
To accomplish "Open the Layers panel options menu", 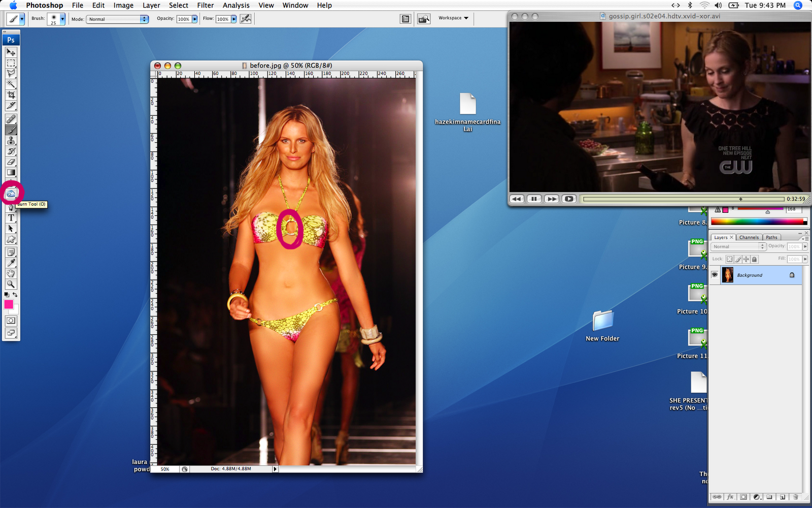I will 805,238.
